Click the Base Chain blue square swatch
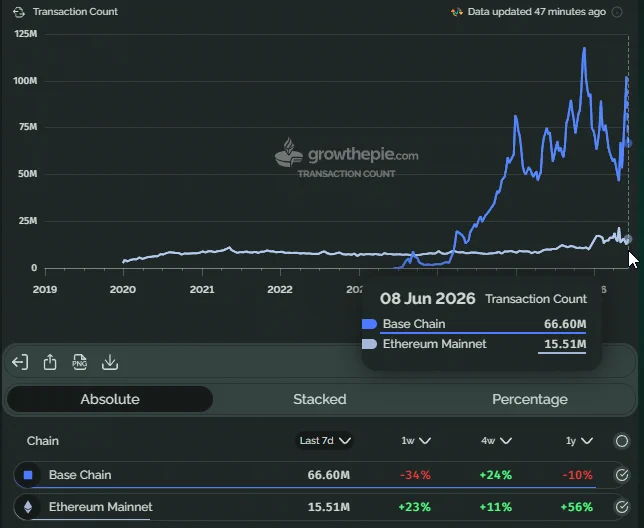The width and height of the screenshot is (644, 528). point(28,475)
